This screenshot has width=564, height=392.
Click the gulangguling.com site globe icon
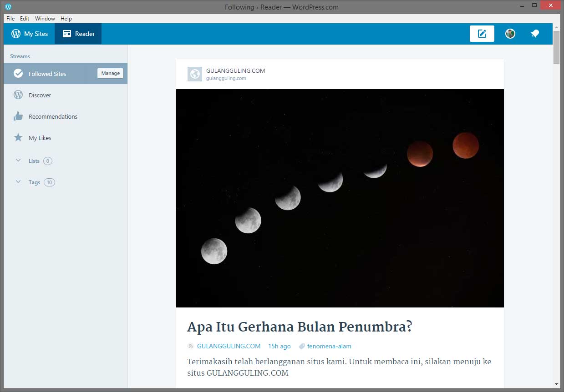(x=195, y=74)
